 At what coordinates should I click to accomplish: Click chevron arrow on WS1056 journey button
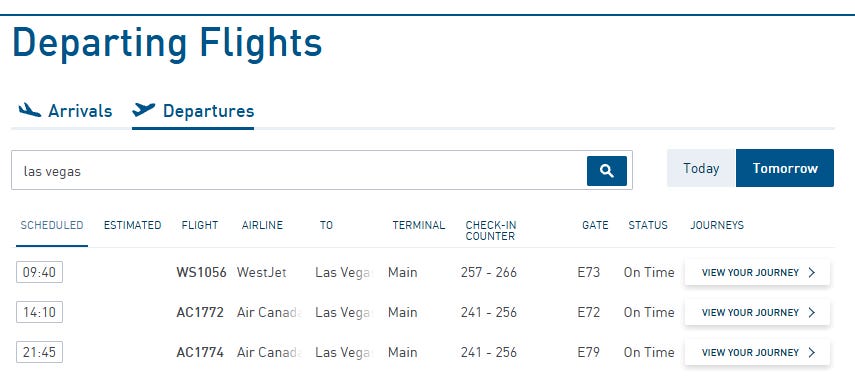click(x=811, y=273)
